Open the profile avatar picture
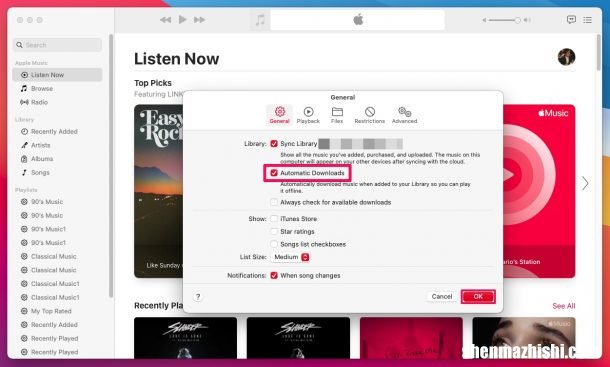610x367 pixels. pyautogui.click(x=566, y=57)
